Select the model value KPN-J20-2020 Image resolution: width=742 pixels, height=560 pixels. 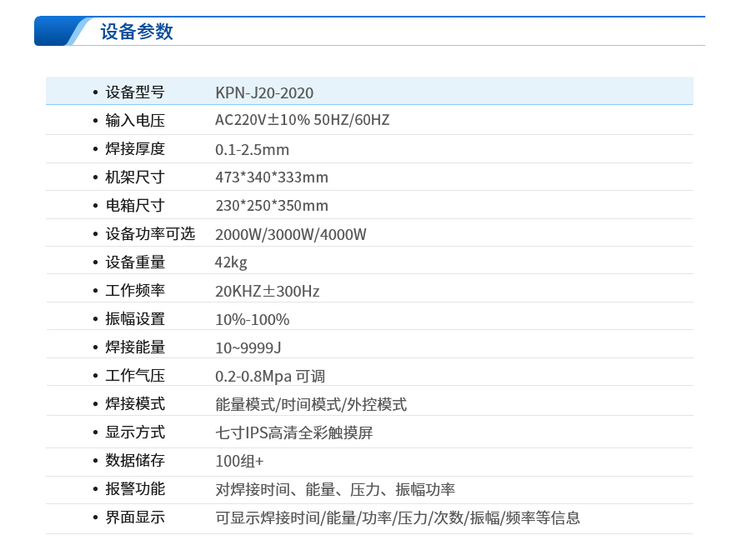[x=264, y=92]
